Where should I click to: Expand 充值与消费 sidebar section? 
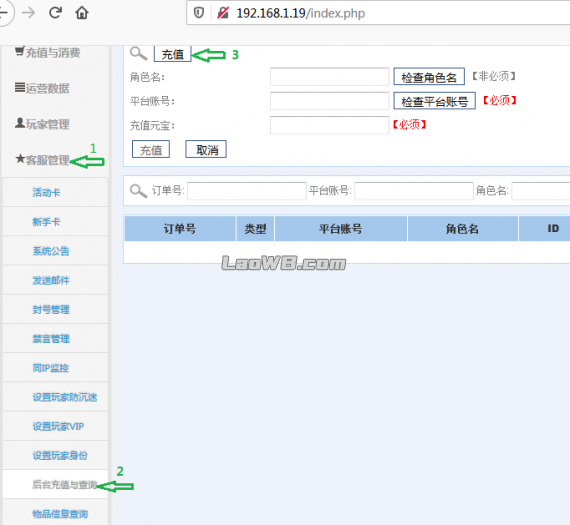click(48, 52)
